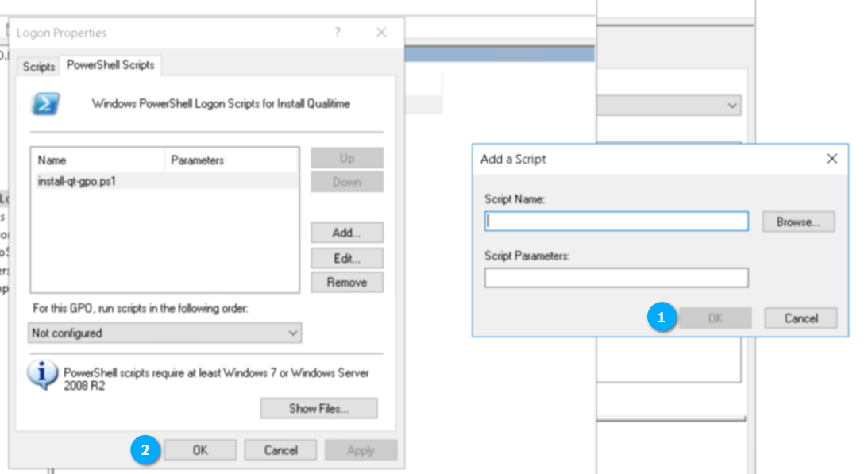Confirm Logon Properties with OK

tap(200, 450)
